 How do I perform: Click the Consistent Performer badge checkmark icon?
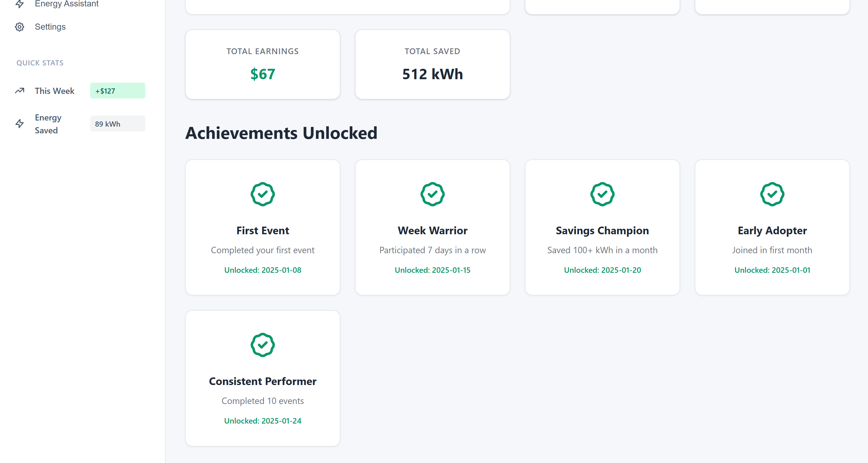coord(262,345)
